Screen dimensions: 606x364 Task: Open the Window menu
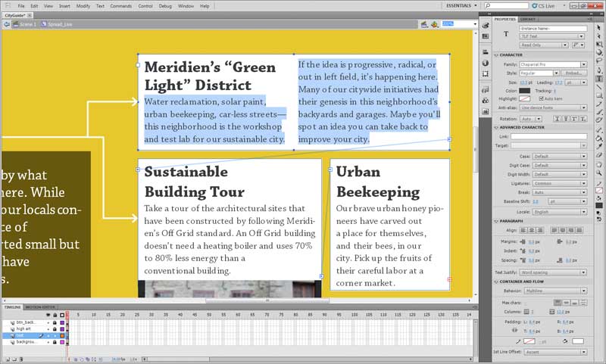(x=186, y=6)
